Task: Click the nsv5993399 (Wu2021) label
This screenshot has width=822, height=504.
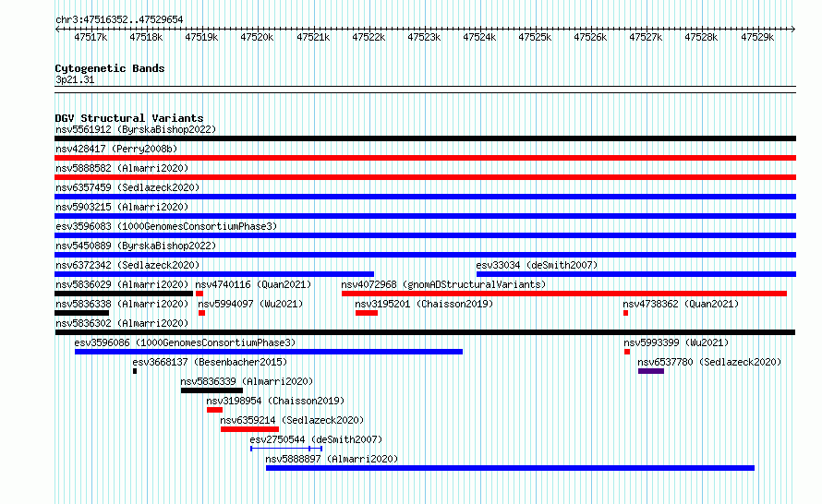Action: click(x=676, y=342)
